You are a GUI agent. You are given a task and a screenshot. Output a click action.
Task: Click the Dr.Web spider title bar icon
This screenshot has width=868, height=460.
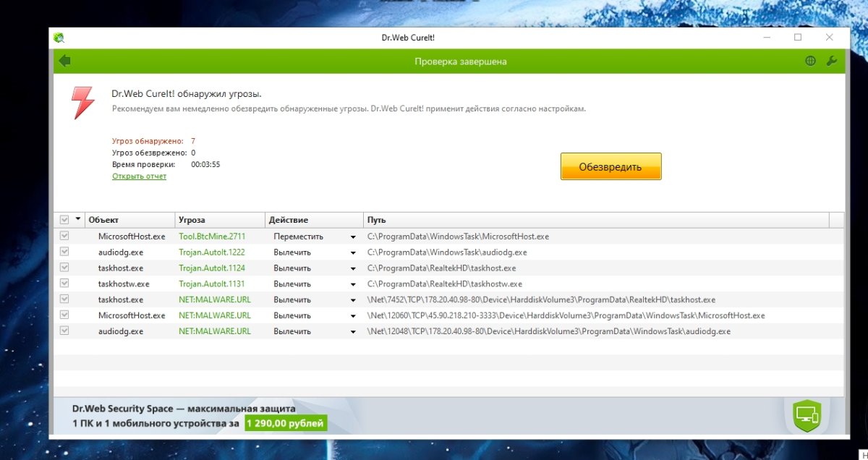point(59,38)
